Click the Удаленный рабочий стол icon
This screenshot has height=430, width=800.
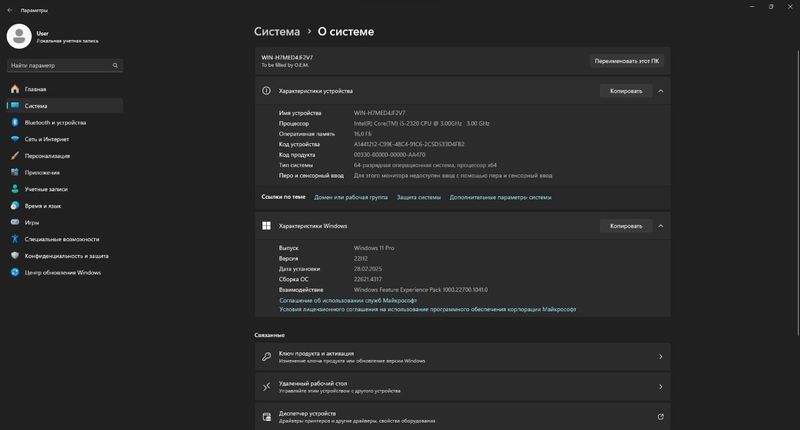click(266, 387)
